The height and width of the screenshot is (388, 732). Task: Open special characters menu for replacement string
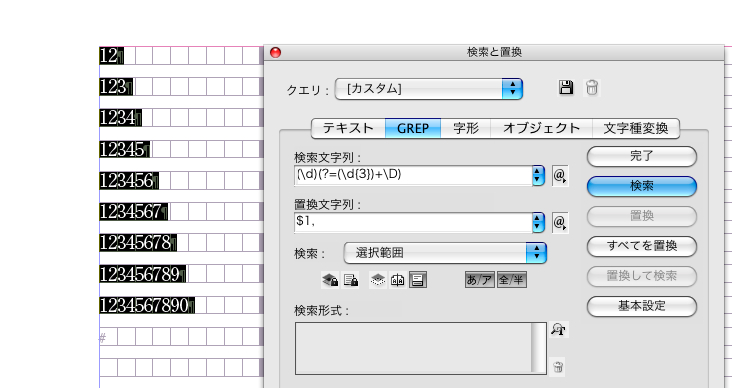(x=560, y=223)
